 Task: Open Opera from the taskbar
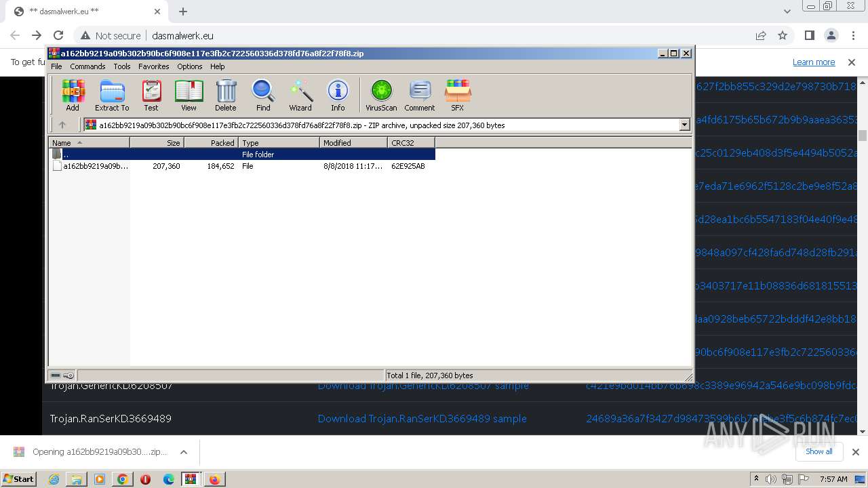point(145,479)
